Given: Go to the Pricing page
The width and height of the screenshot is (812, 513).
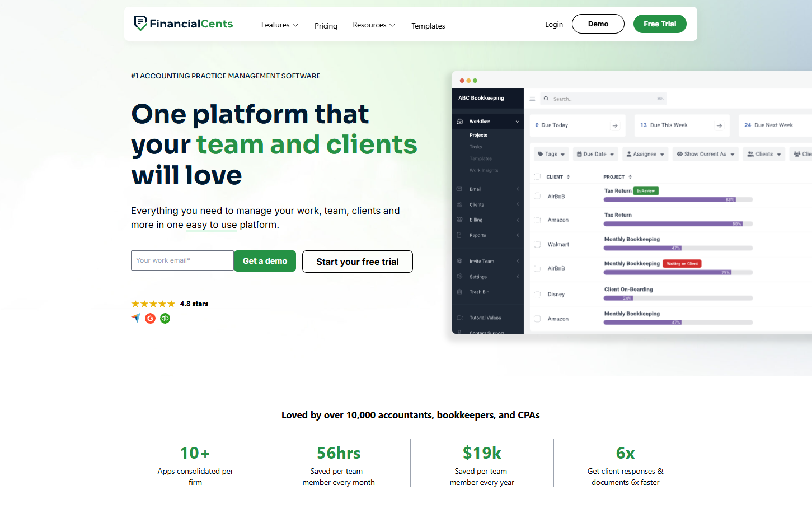Looking at the screenshot, I should pyautogui.click(x=326, y=26).
